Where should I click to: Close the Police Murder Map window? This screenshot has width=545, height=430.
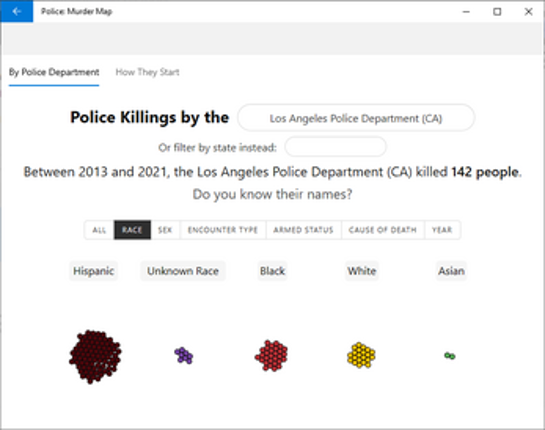[x=528, y=11]
